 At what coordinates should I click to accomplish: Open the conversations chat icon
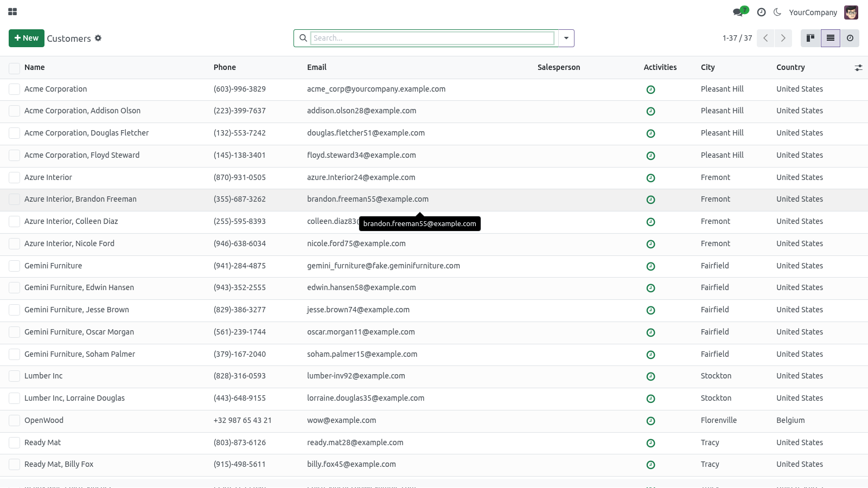[x=738, y=12]
